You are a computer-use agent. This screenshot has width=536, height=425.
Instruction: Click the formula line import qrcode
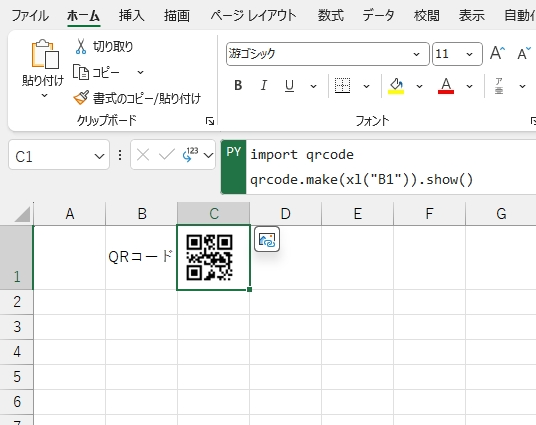point(302,155)
